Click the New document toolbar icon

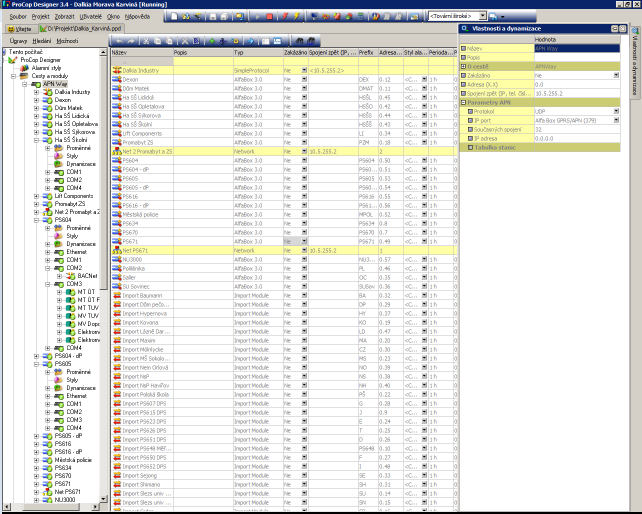(x=174, y=16)
